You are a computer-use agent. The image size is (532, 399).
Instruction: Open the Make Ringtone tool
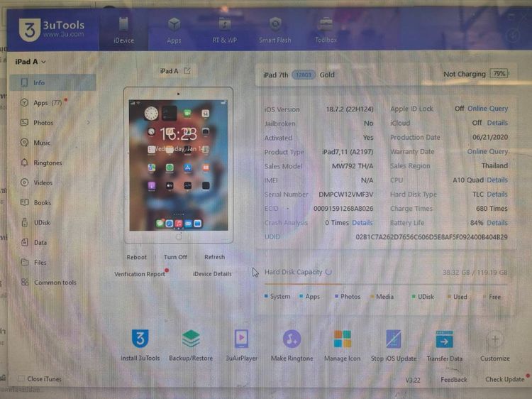point(292,339)
